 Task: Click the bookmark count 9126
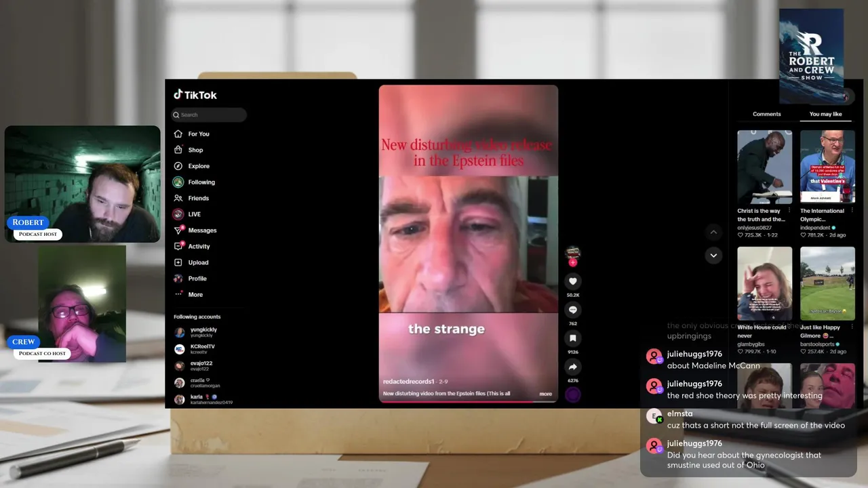pyautogui.click(x=573, y=352)
